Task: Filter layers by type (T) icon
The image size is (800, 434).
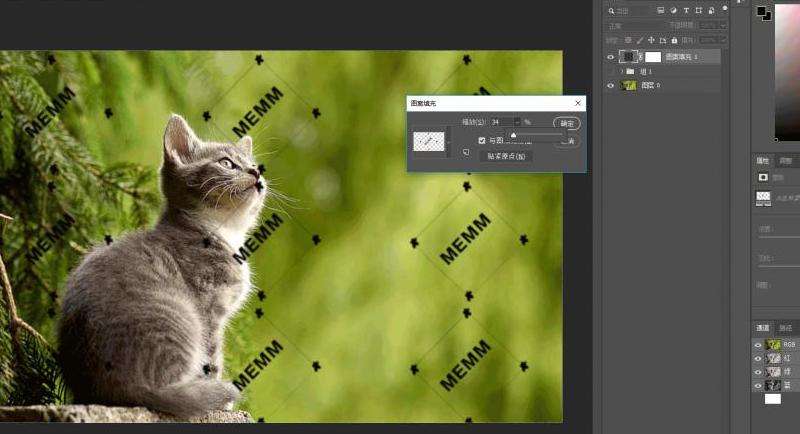Action: 686,11
